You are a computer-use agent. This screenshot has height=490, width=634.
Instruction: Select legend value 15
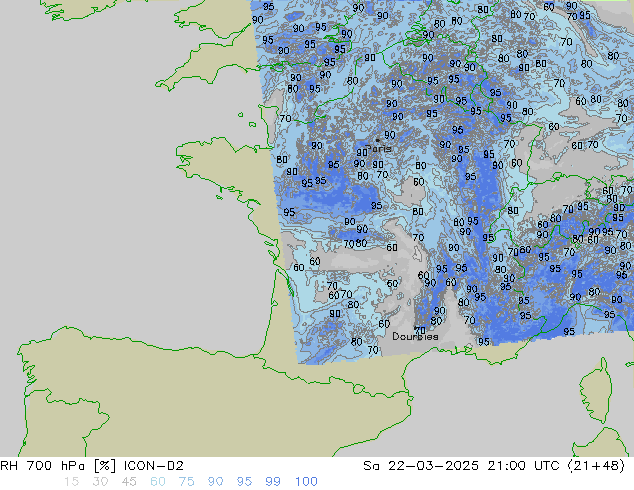click(x=71, y=482)
